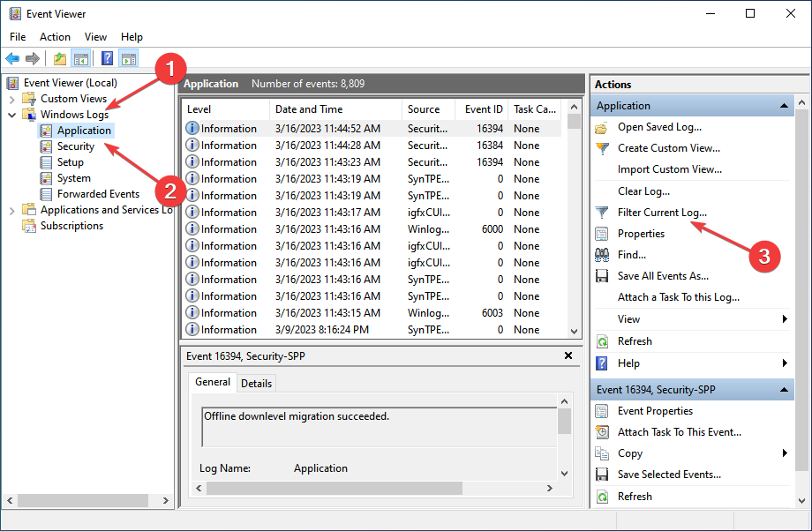Image resolution: width=812 pixels, height=531 pixels.
Task: Click the Properties icon in Actions pane
Action: (602, 234)
